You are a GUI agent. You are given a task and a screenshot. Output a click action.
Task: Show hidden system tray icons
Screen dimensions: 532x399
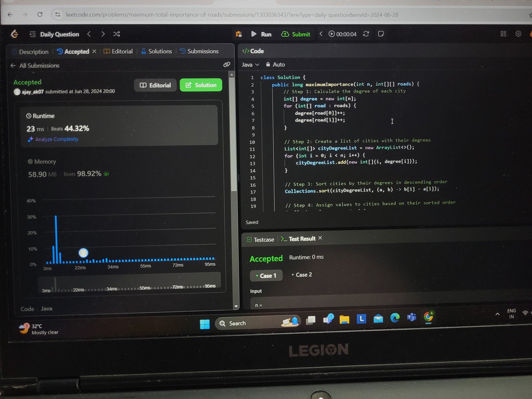point(497,314)
